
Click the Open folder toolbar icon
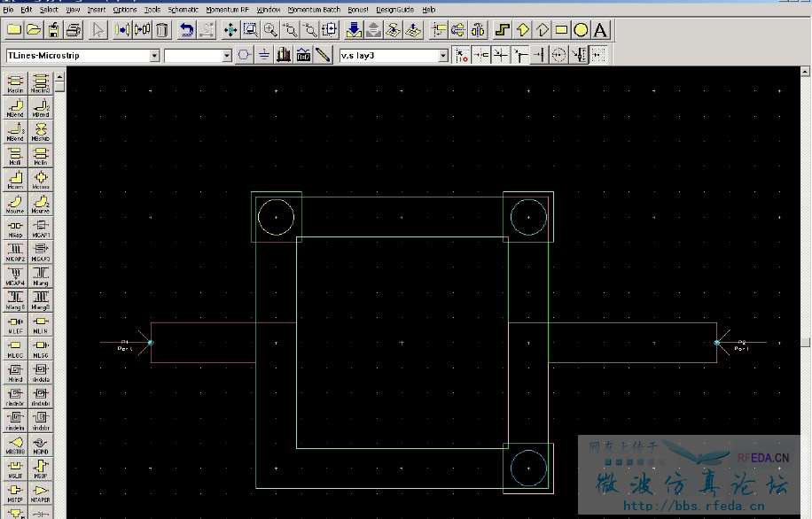[x=35, y=30]
